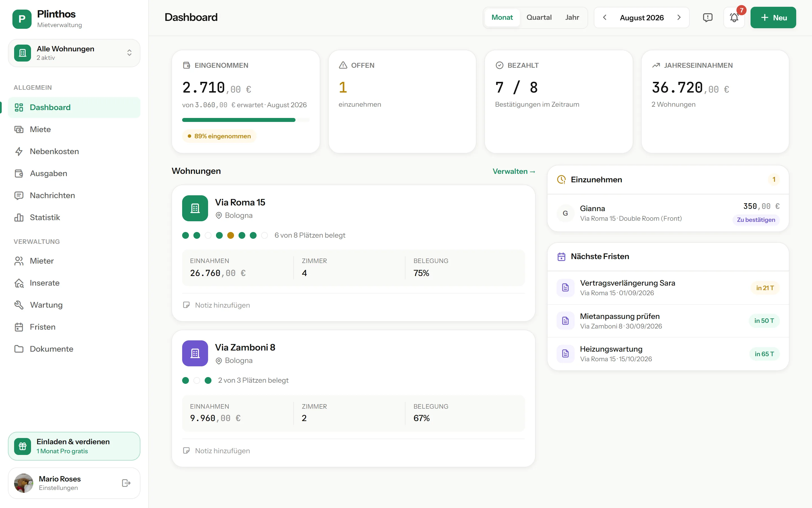The image size is (812, 508).
Task: Click the Einzunehmen count badge 1
Action: point(774,179)
